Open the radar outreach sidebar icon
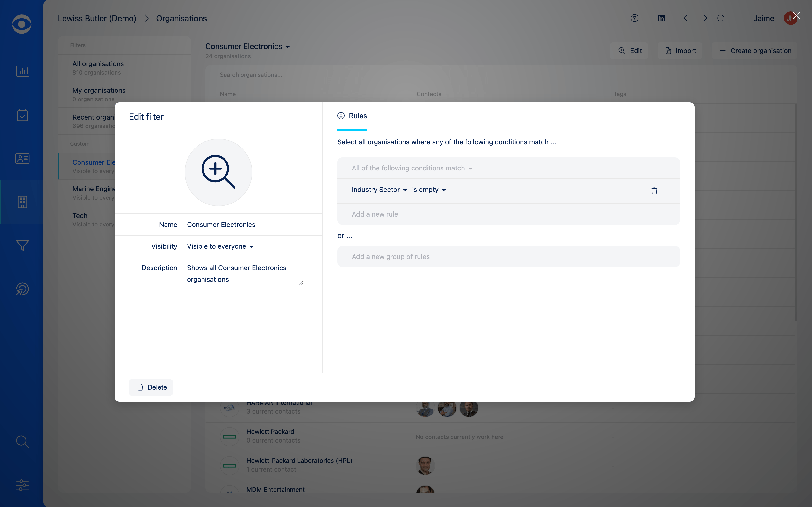The width and height of the screenshot is (812, 507). (22, 289)
